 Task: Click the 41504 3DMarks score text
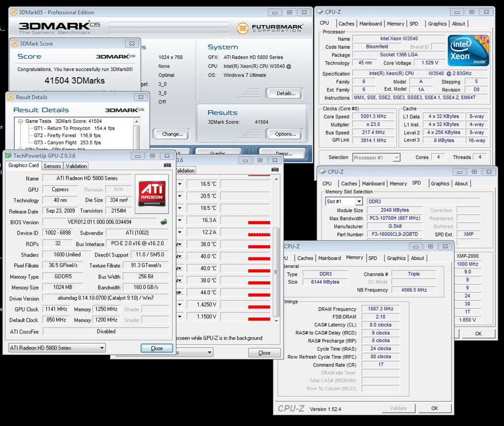[75, 80]
